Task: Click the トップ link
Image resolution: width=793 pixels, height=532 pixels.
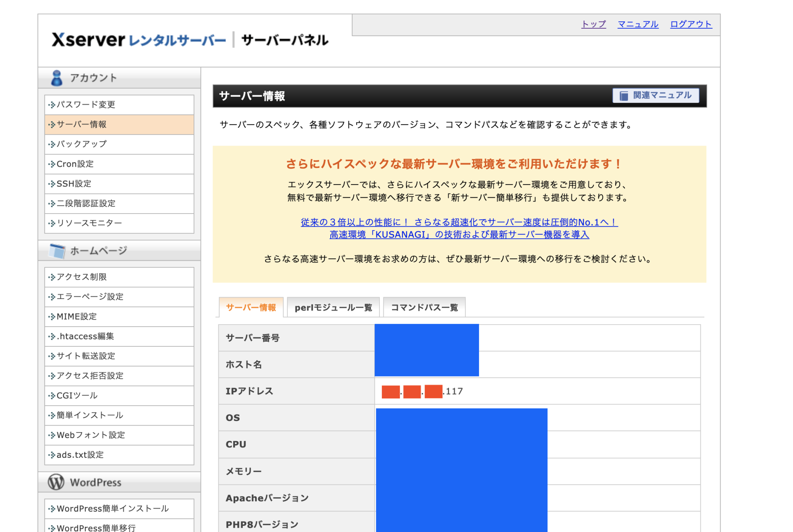Action: (x=593, y=24)
